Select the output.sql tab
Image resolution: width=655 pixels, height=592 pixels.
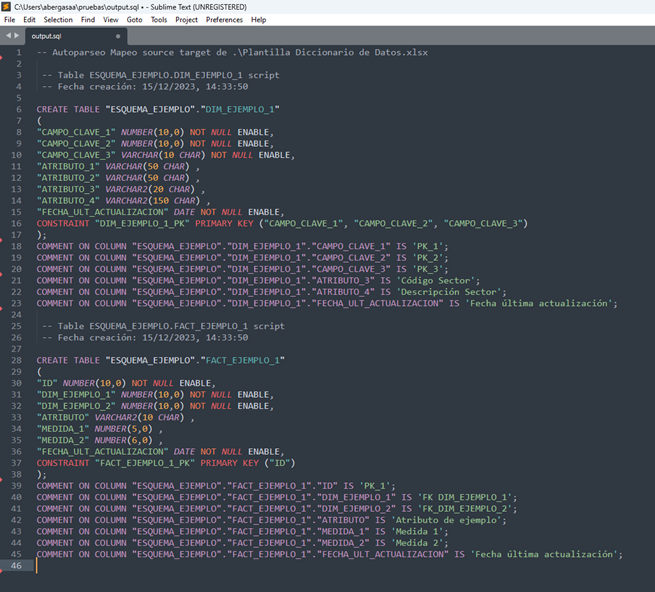coord(75,36)
